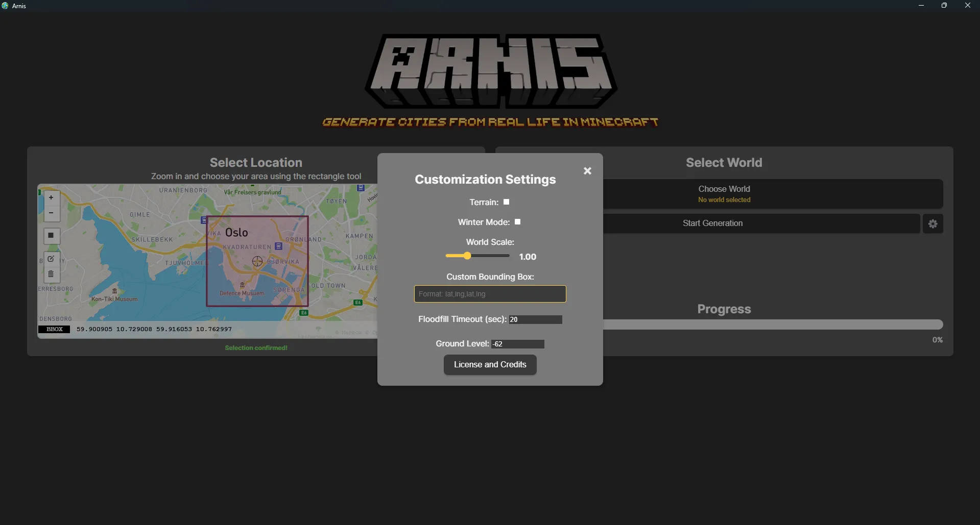Click the Floodfill Timeout field

535,319
